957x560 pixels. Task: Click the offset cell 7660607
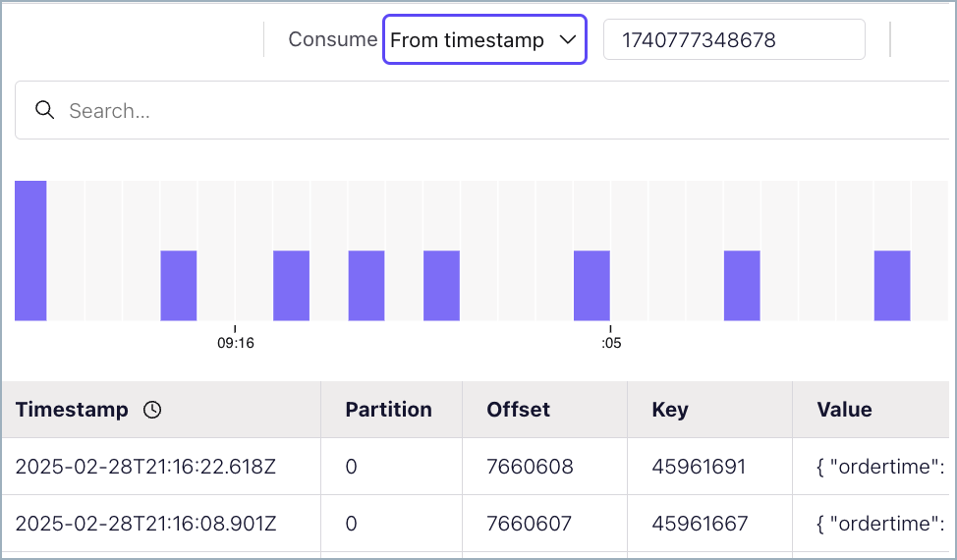529,524
